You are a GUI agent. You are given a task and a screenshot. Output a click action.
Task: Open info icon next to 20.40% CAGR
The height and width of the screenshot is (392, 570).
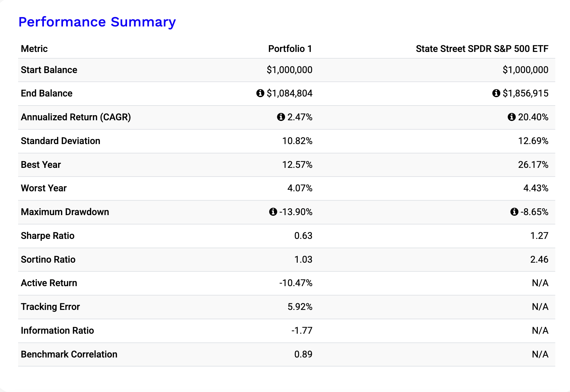tap(512, 117)
